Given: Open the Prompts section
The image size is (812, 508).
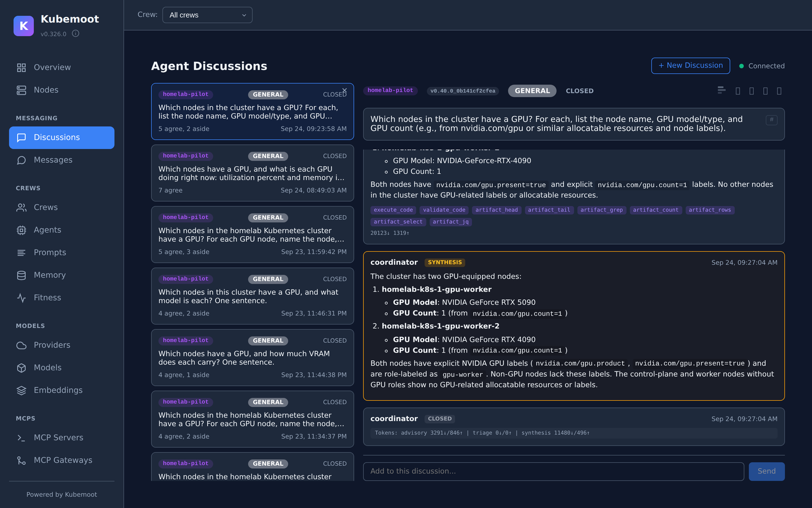Looking at the screenshot, I should click(x=61, y=252).
